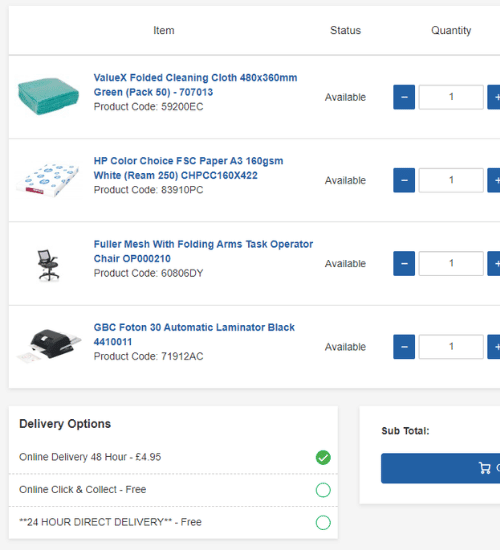Click quantity field for ValueX Cleaning Cloth

coord(451,97)
